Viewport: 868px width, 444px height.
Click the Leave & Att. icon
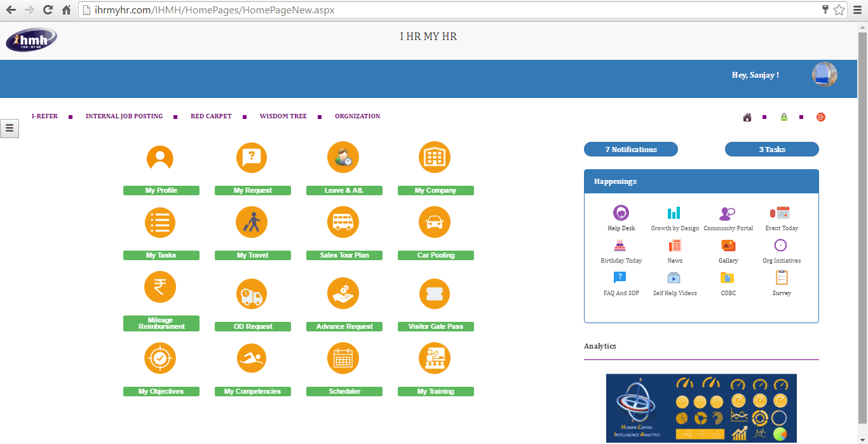tap(343, 157)
